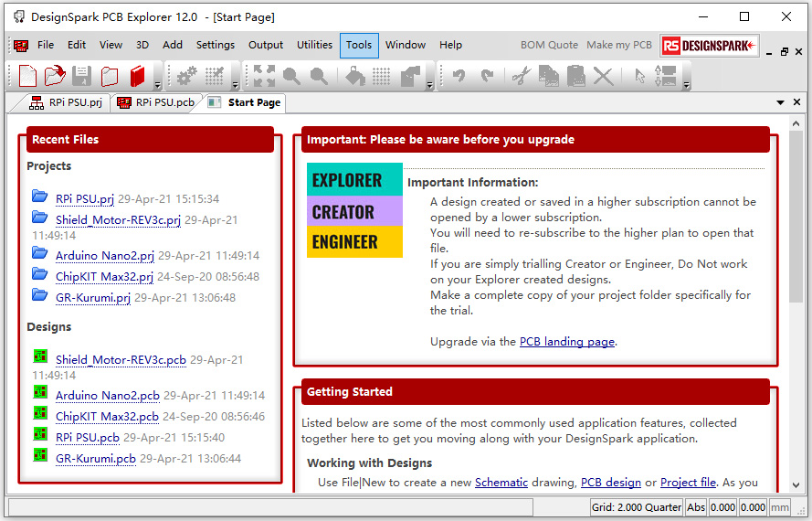Screen dimensions: 812x521
Task: Click the BOM Quote button
Action: (x=549, y=45)
